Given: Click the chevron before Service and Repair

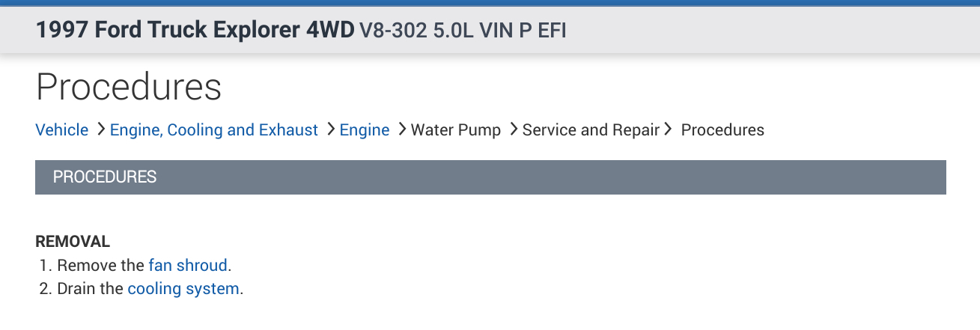Looking at the screenshot, I should [x=514, y=130].
